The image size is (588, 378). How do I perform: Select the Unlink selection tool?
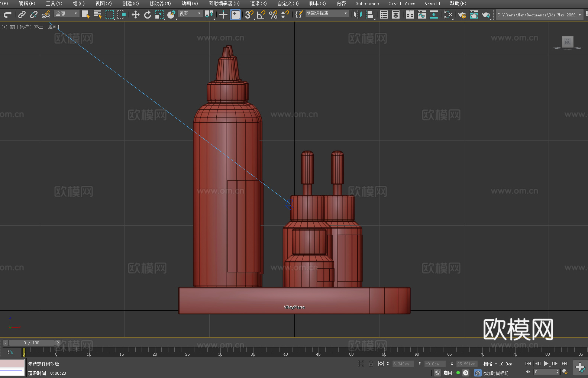(34, 14)
